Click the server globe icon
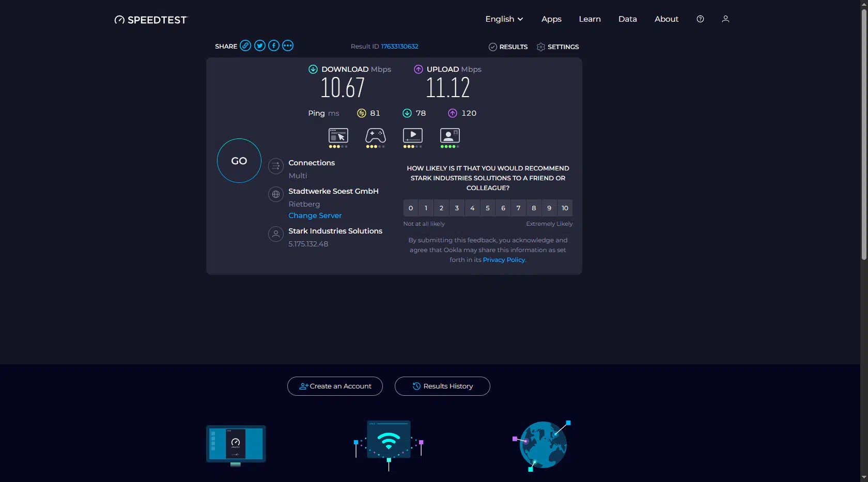The height and width of the screenshot is (482, 868). coord(276,194)
